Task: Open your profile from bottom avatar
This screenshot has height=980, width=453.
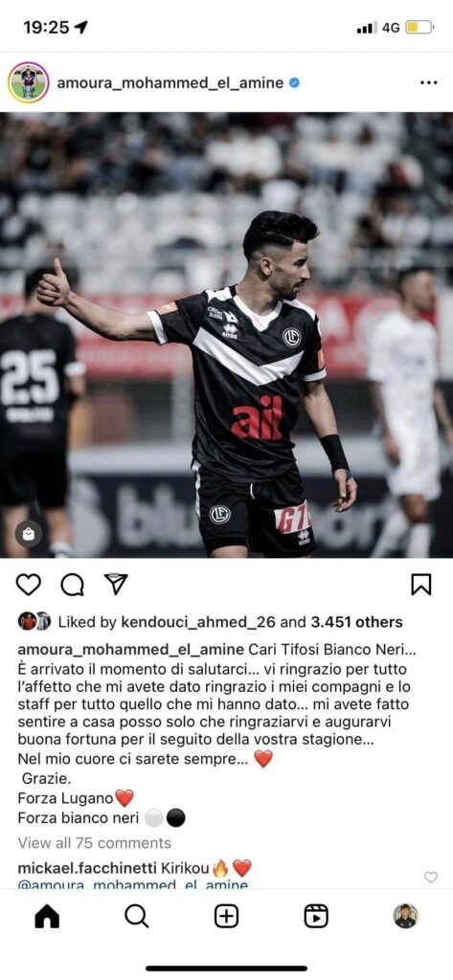Action: click(x=405, y=916)
